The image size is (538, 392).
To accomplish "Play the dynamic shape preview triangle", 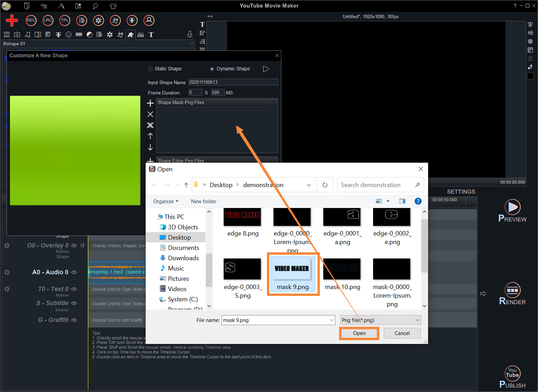I will [x=266, y=69].
